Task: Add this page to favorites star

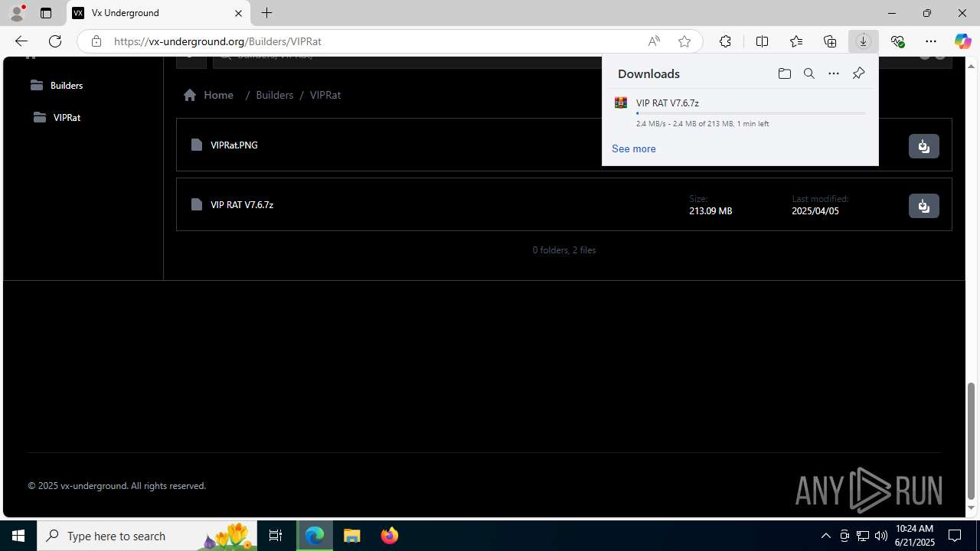Action: tap(684, 41)
